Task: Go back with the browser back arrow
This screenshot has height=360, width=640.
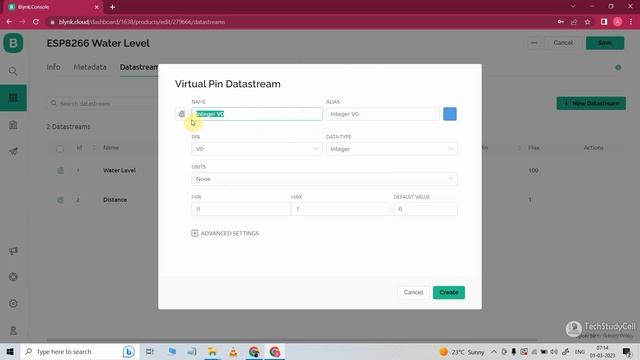Action: 9,22
